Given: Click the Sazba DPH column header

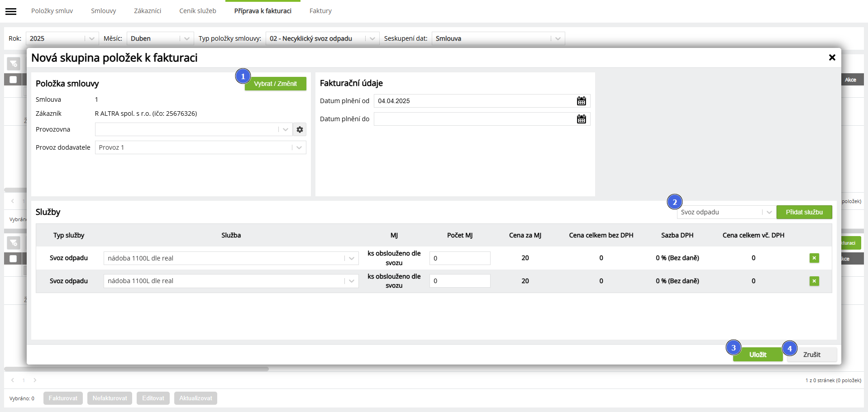Looking at the screenshot, I should [x=677, y=235].
